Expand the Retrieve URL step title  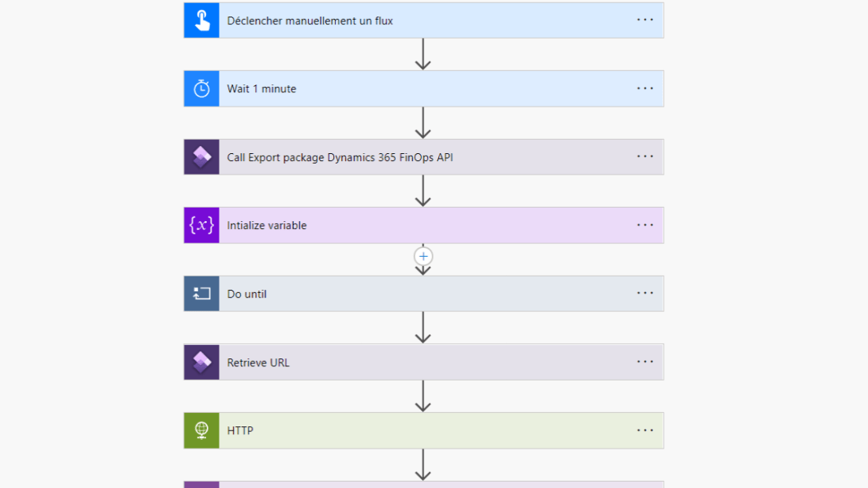pos(258,362)
